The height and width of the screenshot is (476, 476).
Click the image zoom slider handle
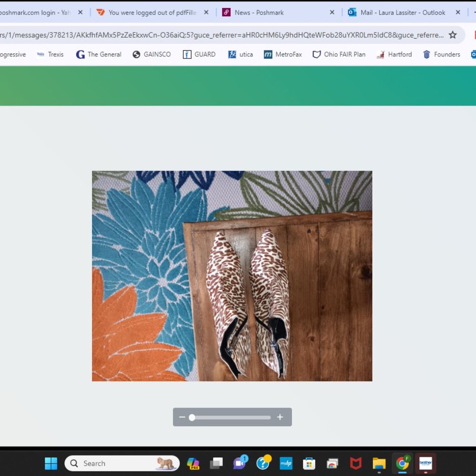(x=192, y=417)
